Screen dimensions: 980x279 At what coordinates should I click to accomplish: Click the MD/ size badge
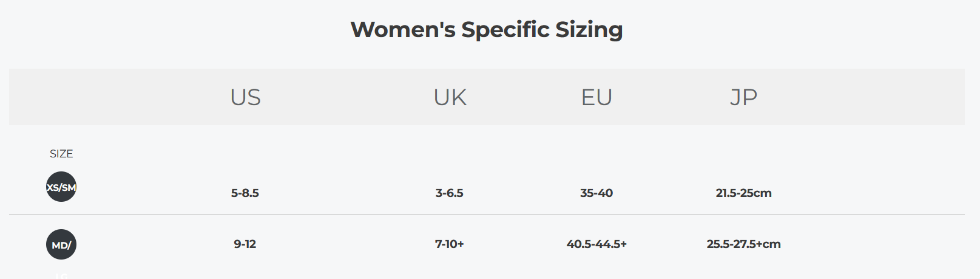click(x=61, y=244)
